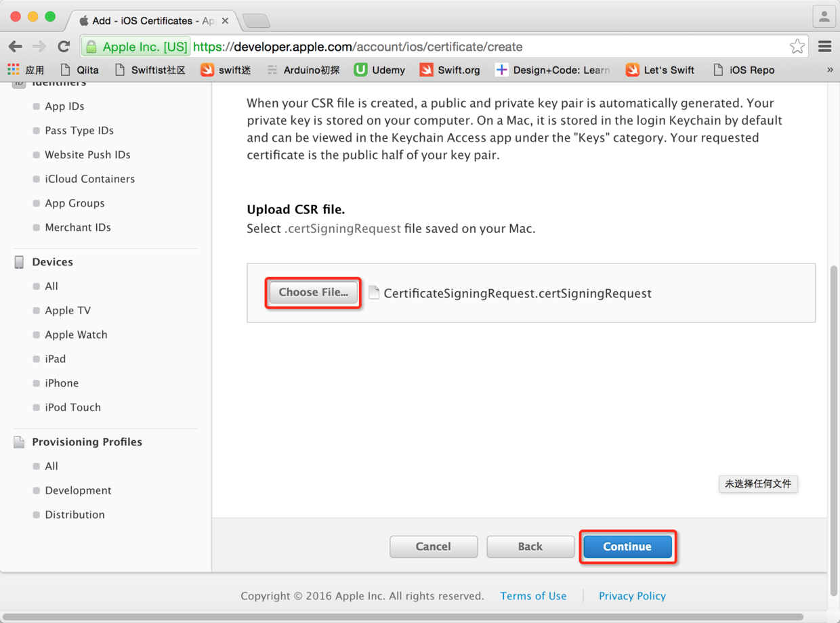Screen dimensions: 840x623
Task: Close the Add iOS Certificates tab
Action: [x=225, y=21]
